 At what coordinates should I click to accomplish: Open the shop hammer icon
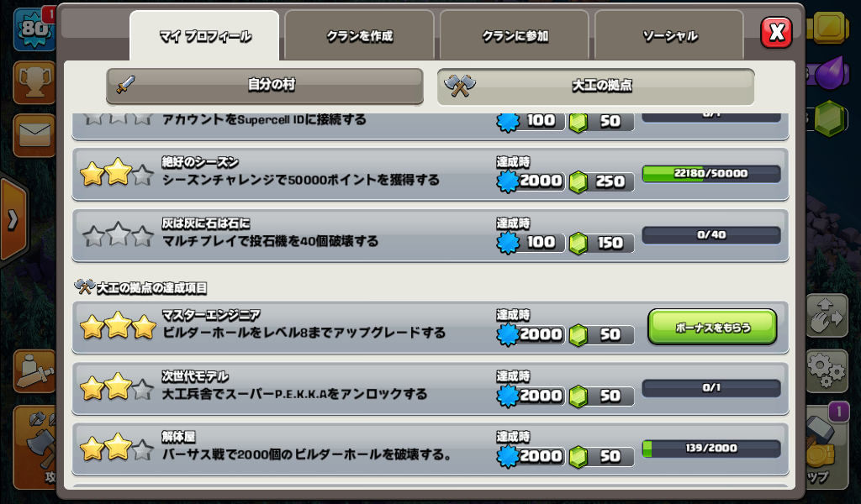click(827, 447)
